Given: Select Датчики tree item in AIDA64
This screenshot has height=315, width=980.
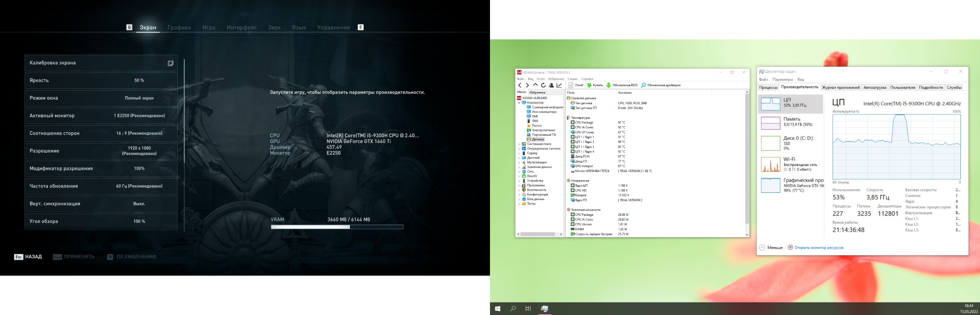Looking at the screenshot, I should 535,139.
